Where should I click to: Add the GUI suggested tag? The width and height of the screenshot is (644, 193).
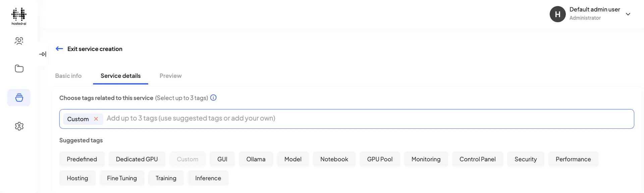click(222, 159)
